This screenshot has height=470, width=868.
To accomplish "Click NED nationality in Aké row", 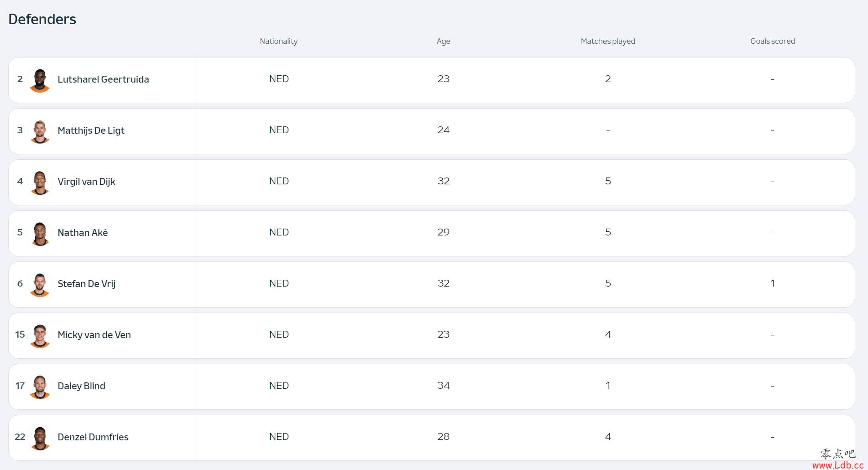I will pyautogui.click(x=279, y=232).
